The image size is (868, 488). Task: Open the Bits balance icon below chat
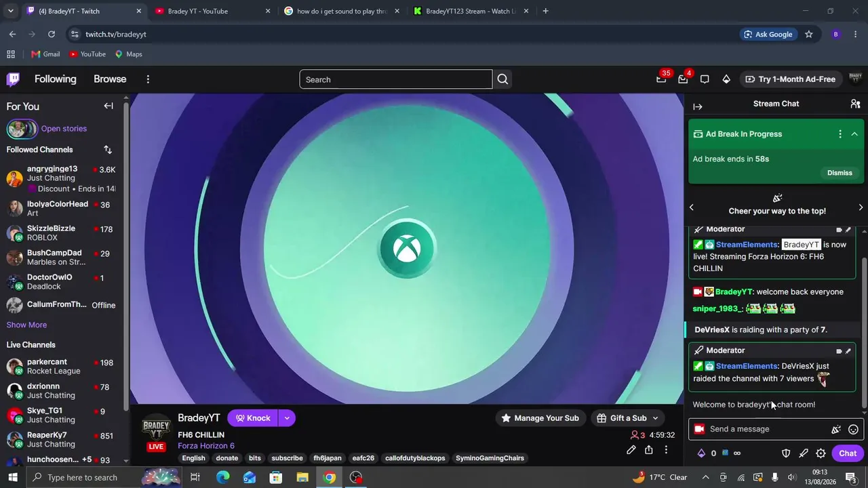point(701,453)
